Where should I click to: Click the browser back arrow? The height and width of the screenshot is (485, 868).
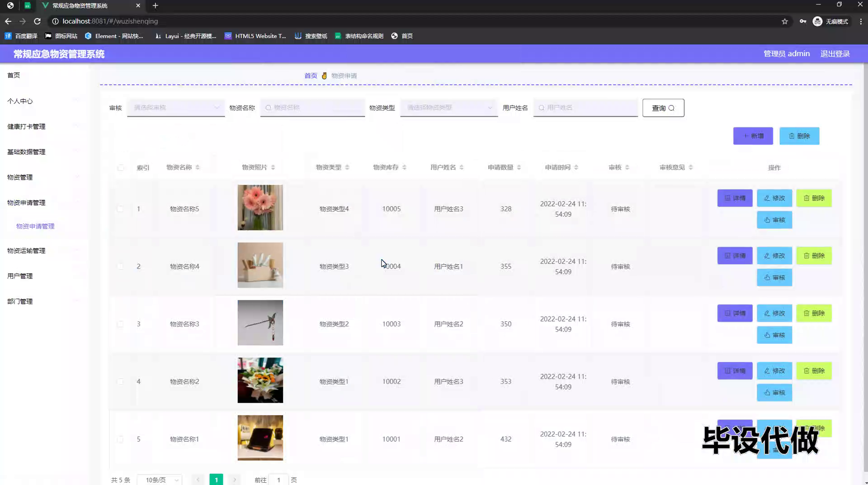click(x=8, y=21)
